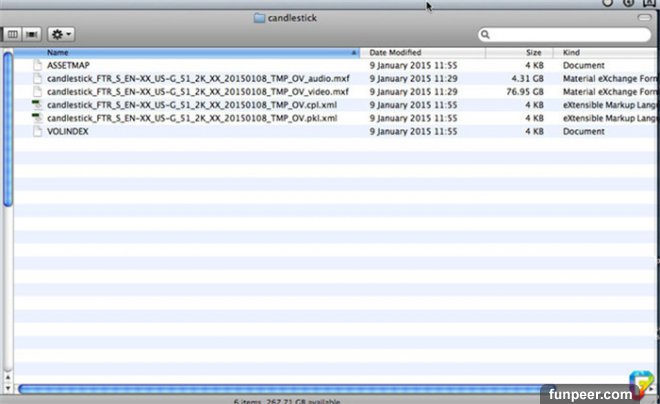
Task: Click the video.mxf file icon
Action: pos(38,91)
